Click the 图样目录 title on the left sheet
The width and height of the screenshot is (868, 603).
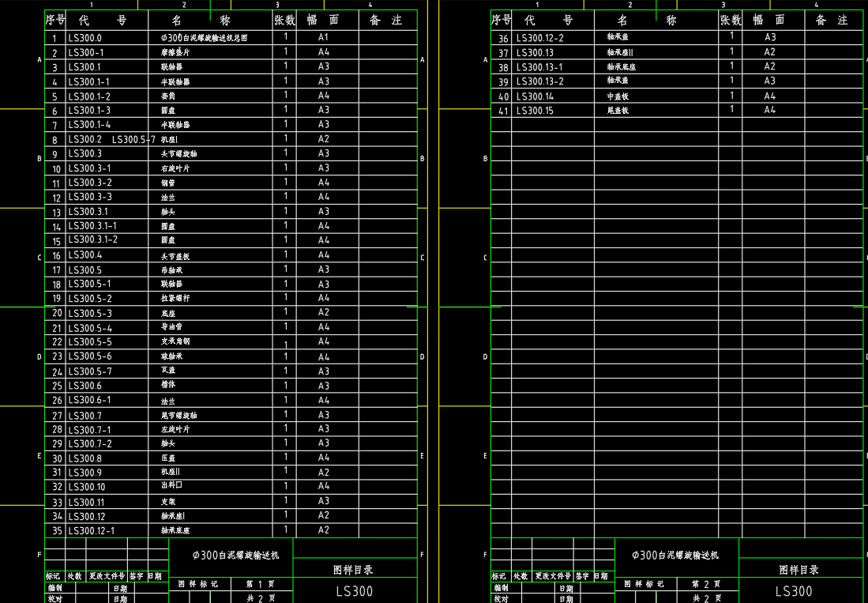[x=353, y=569]
